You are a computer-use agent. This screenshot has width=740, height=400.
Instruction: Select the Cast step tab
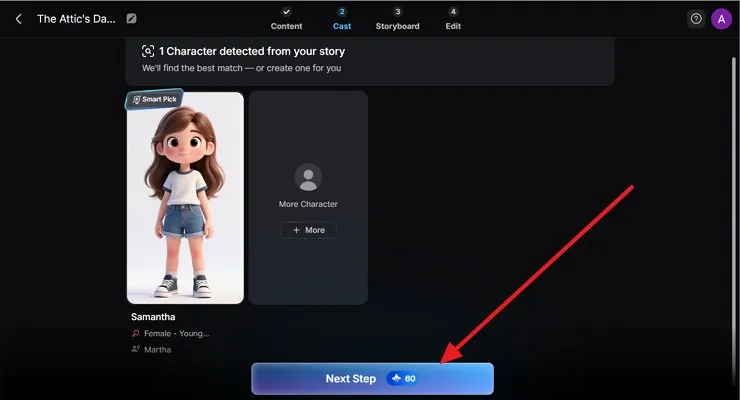(x=342, y=19)
